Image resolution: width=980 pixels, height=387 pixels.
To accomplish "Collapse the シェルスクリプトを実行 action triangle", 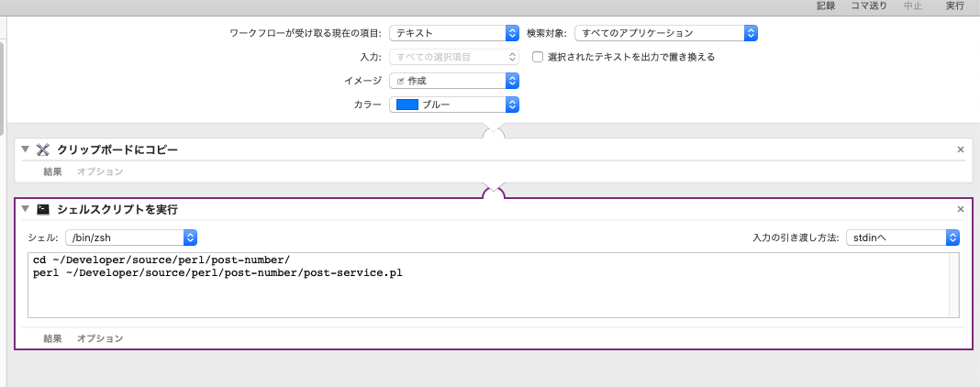I will click(25, 210).
